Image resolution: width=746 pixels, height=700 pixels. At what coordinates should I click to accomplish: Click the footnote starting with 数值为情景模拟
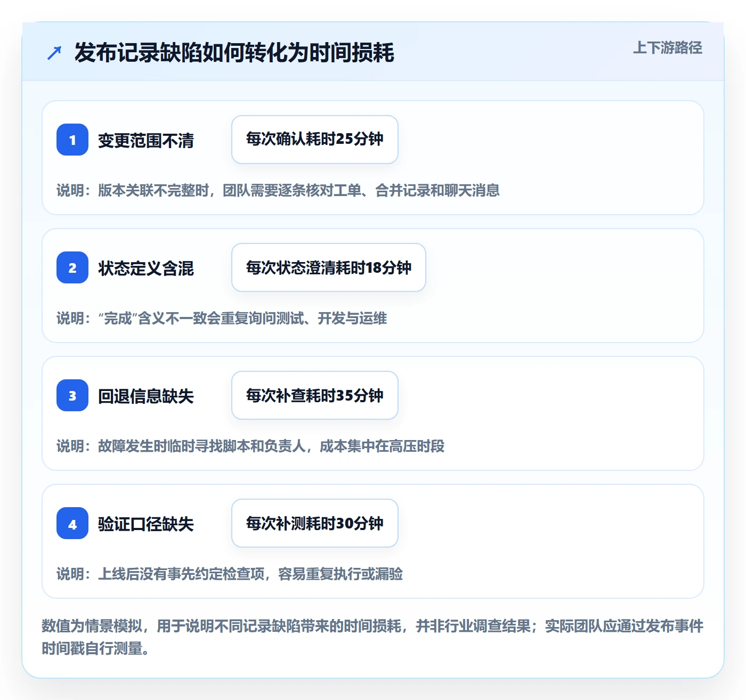(x=372, y=637)
